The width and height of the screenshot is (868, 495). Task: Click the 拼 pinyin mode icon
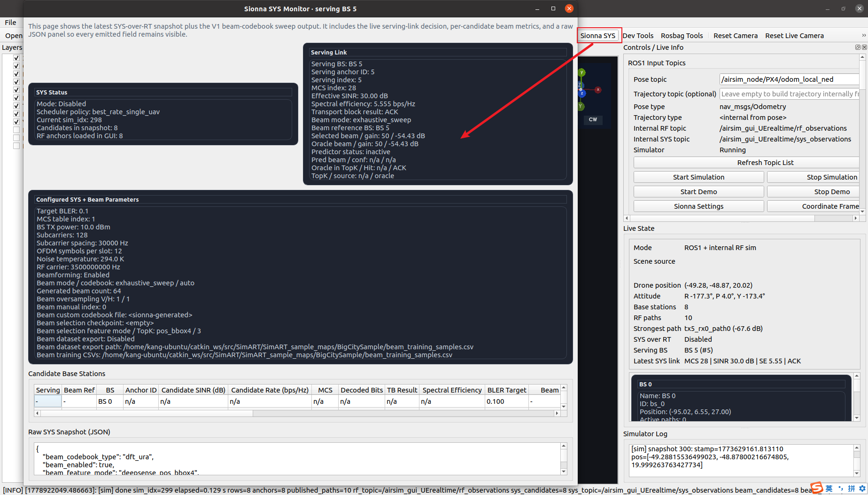tap(852, 488)
